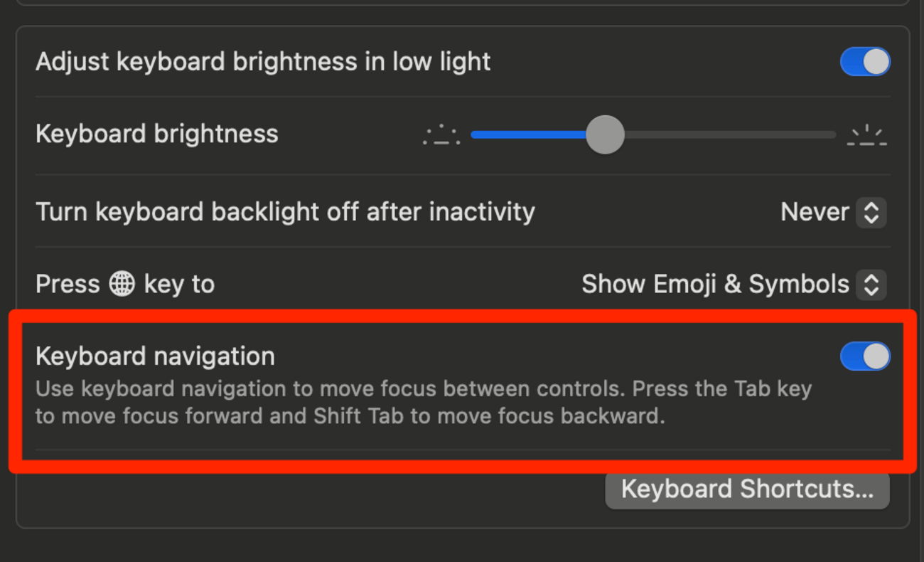Click the dim keyboard brightness icon
This screenshot has width=924, height=562.
point(441,134)
